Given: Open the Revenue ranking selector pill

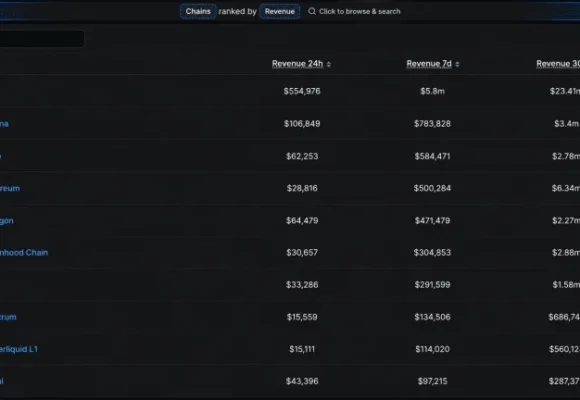Looking at the screenshot, I should pos(280,11).
